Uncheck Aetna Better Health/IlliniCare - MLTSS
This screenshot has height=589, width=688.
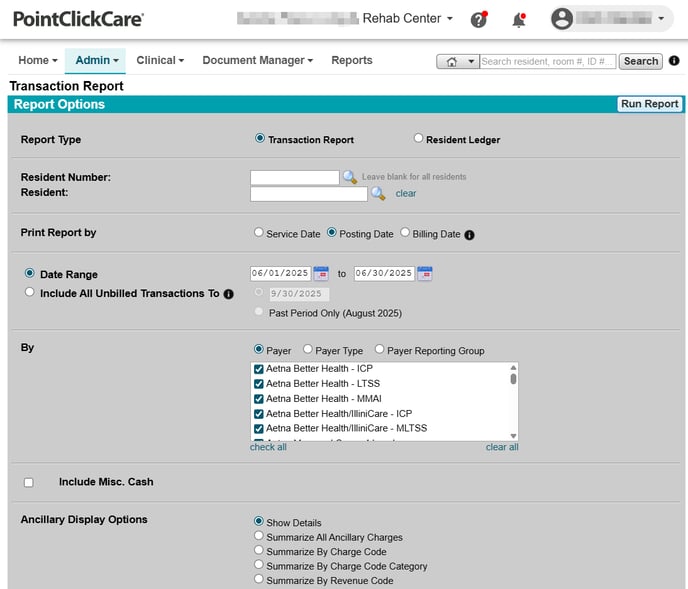(259, 428)
